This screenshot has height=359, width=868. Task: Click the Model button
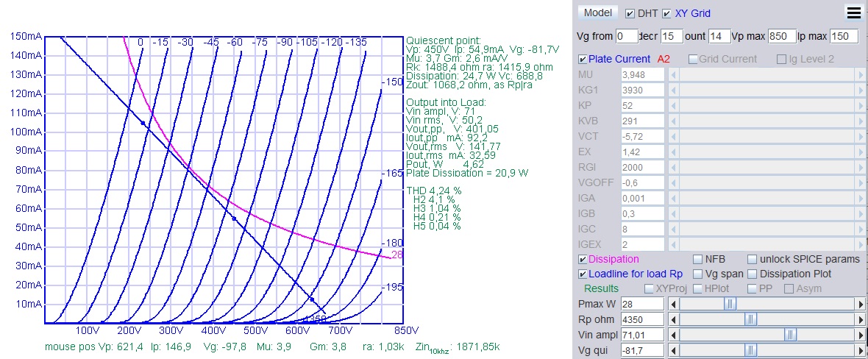[x=597, y=13]
